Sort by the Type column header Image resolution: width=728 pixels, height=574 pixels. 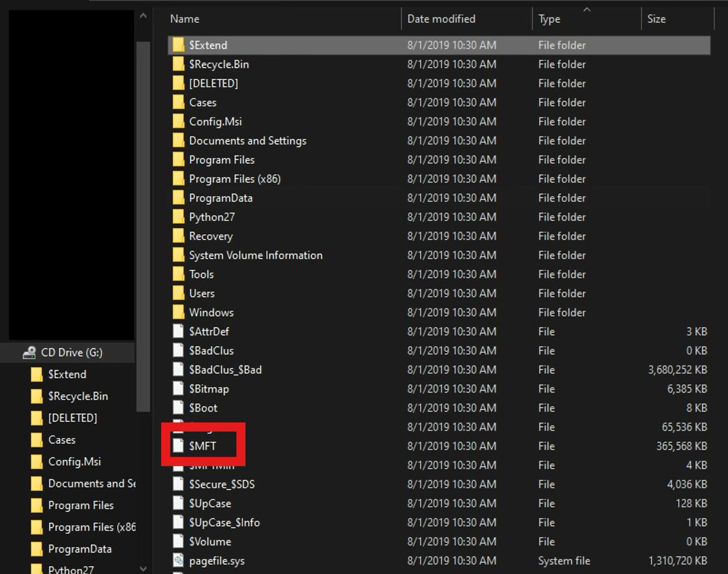[x=549, y=19]
